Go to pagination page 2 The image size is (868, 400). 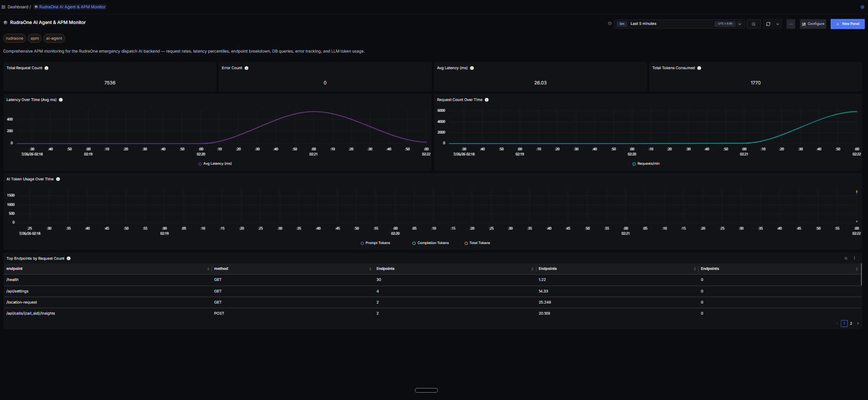[x=851, y=323]
